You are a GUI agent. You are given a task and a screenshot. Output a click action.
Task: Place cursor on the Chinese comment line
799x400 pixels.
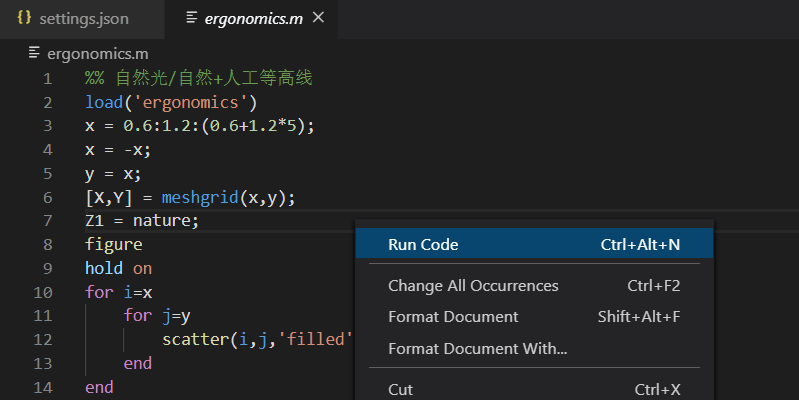click(x=199, y=78)
